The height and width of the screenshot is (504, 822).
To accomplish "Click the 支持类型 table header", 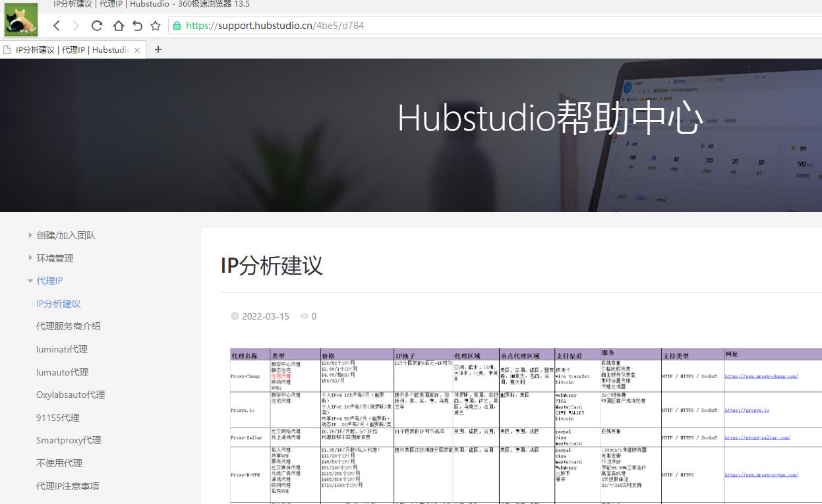I will [676, 355].
